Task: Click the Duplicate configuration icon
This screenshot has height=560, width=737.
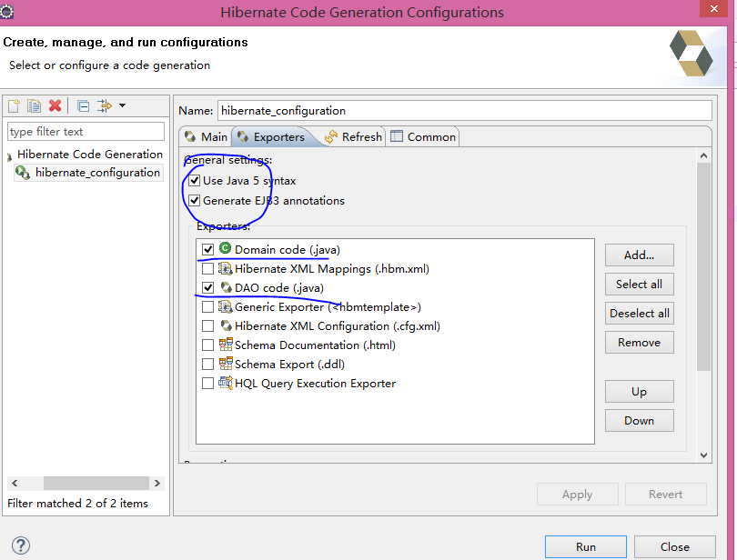Action: 34,105
